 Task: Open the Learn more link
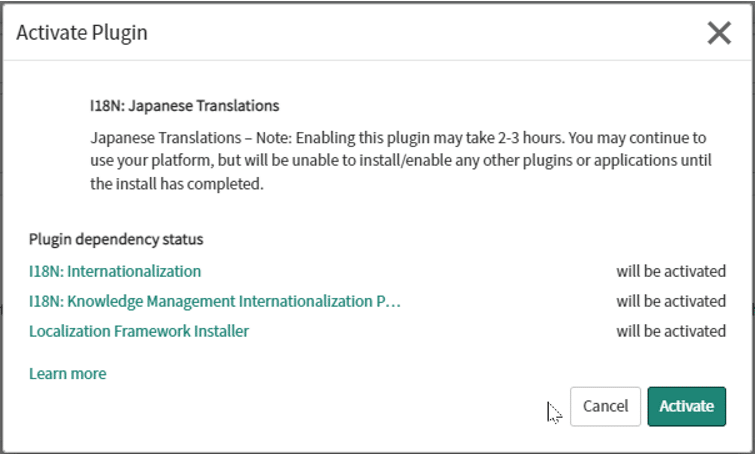[x=67, y=374]
